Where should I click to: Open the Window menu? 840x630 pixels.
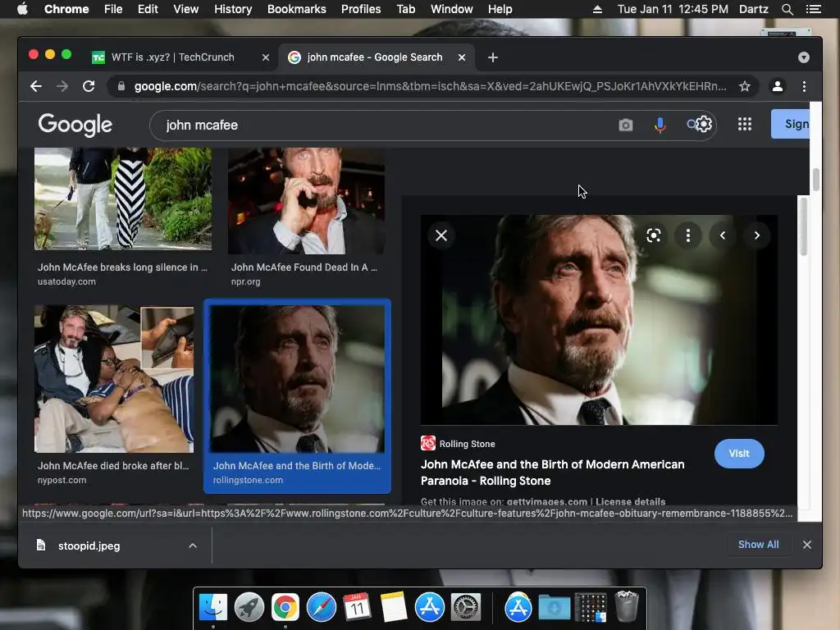click(452, 9)
